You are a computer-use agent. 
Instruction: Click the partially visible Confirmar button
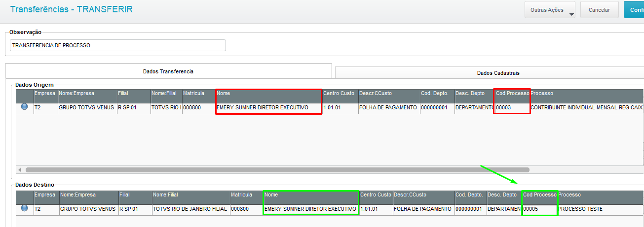634,10
